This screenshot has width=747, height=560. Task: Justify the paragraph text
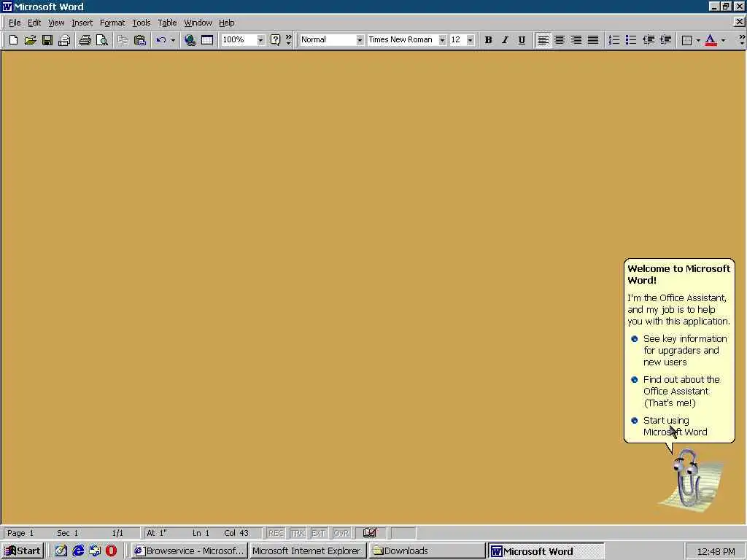[593, 40]
